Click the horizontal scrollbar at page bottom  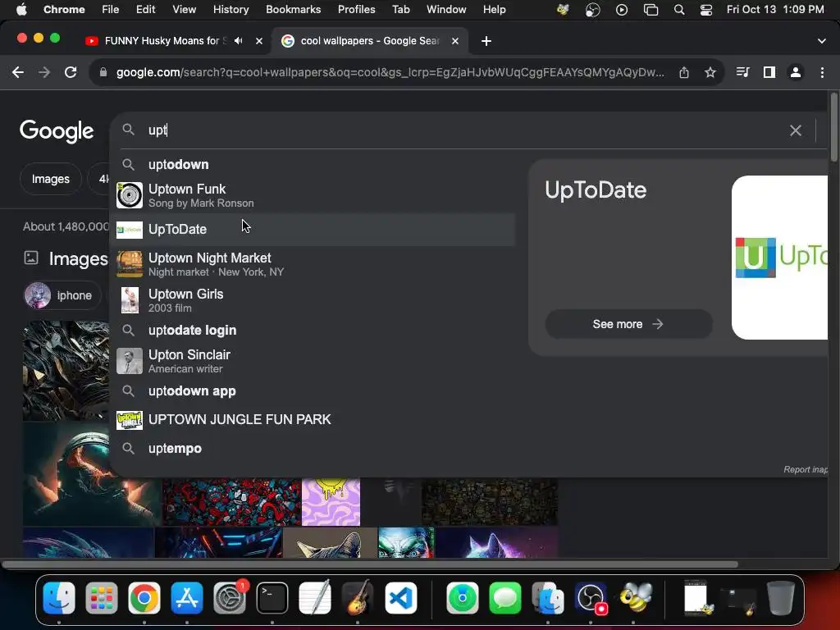coord(370,564)
